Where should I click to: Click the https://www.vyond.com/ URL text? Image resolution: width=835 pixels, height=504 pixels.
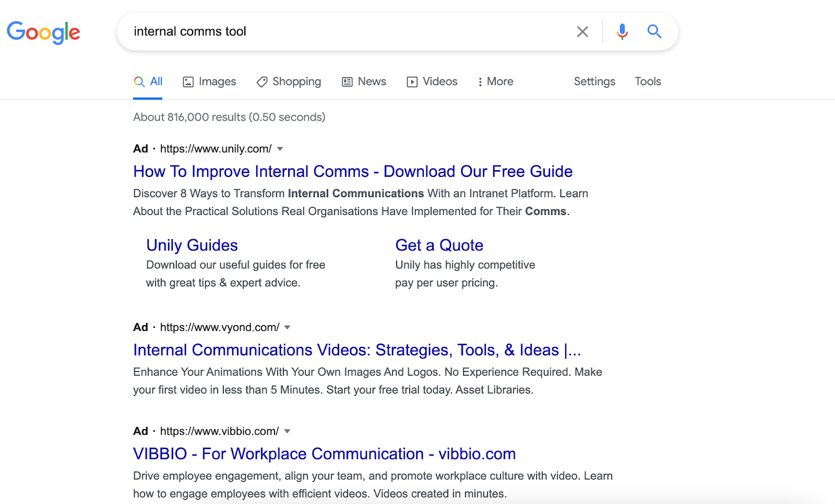coord(220,328)
